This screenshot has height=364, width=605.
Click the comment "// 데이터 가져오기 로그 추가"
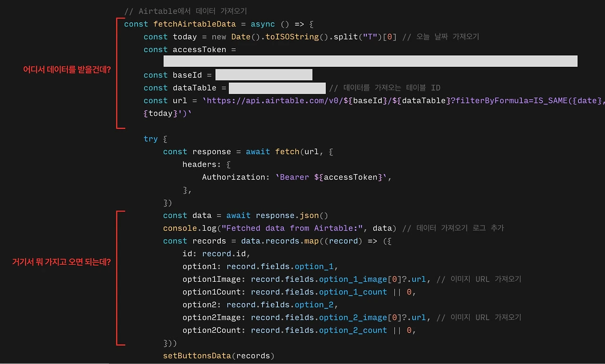453,228
